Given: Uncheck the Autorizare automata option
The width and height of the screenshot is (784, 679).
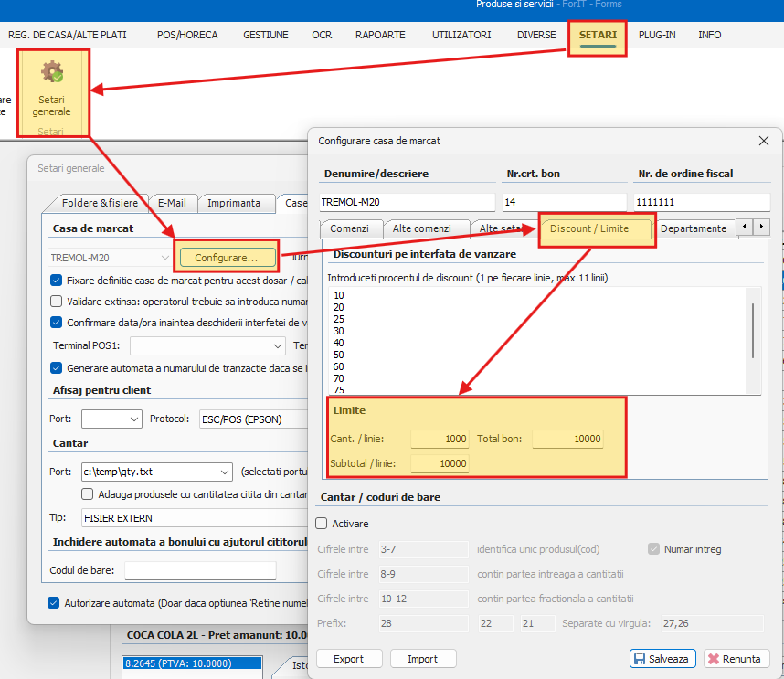Looking at the screenshot, I should click(54, 602).
